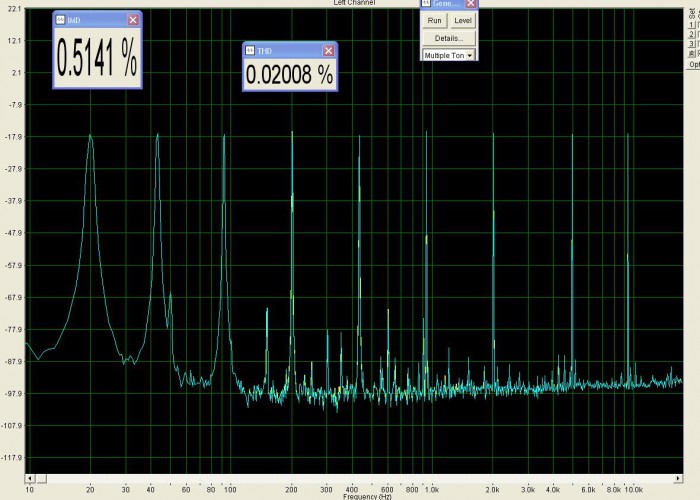The image size is (700, 500).
Task: Select memory Set button 1
Action: click(692, 25)
